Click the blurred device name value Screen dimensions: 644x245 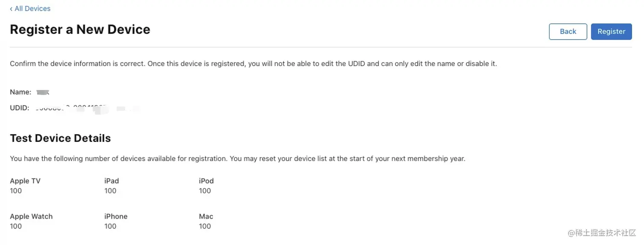click(43, 92)
